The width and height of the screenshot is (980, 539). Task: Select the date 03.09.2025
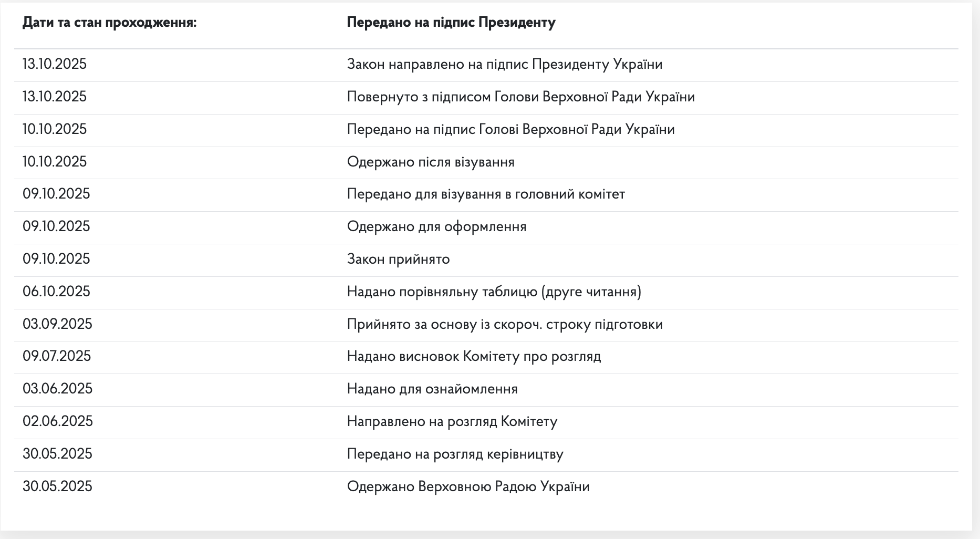pyautogui.click(x=57, y=324)
